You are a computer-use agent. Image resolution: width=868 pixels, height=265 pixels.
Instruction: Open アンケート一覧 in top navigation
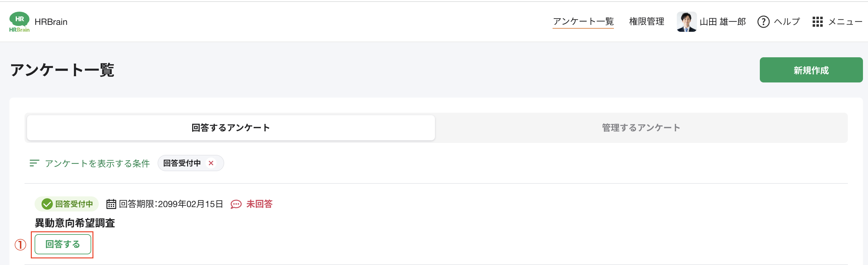click(583, 22)
